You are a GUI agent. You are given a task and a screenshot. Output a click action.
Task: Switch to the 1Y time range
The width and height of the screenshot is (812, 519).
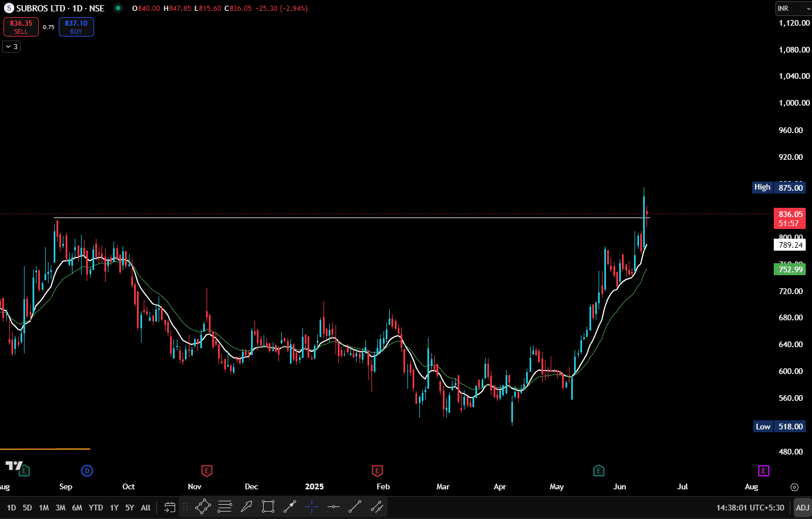pos(114,508)
